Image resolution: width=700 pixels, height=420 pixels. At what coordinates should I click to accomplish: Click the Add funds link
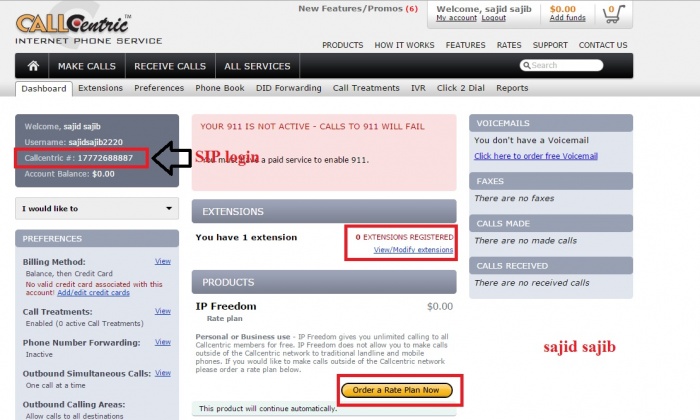tap(567, 18)
